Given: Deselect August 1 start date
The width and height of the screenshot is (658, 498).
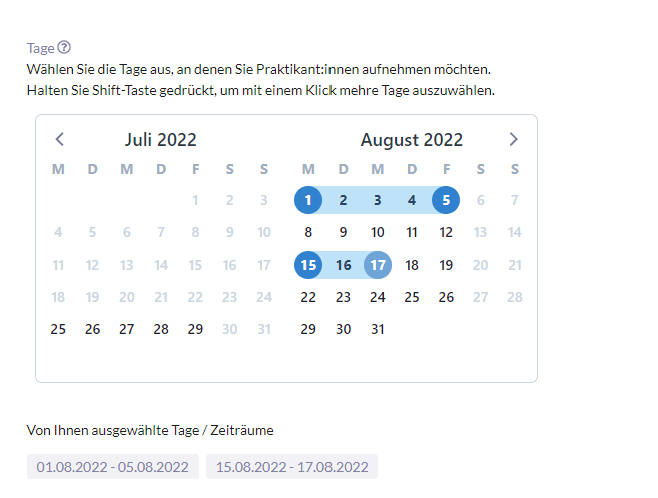Looking at the screenshot, I should pos(308,200).
